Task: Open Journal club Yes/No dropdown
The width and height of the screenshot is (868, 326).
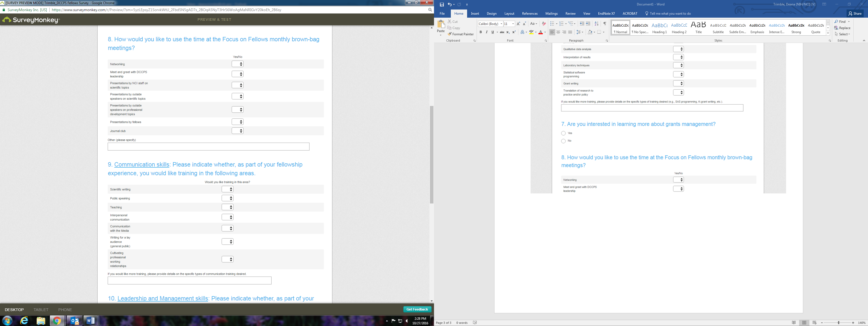Action: click(x=237, y=131)
